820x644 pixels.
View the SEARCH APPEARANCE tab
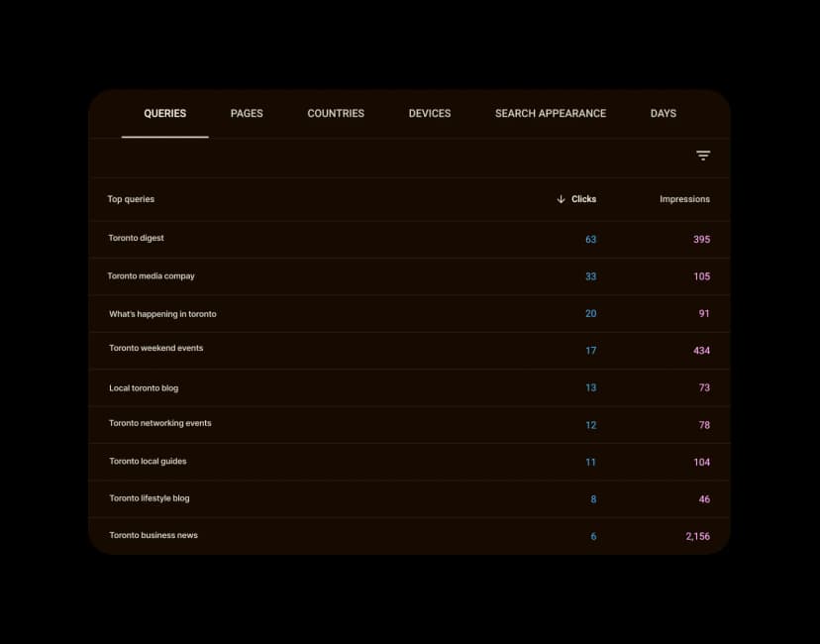550,113
